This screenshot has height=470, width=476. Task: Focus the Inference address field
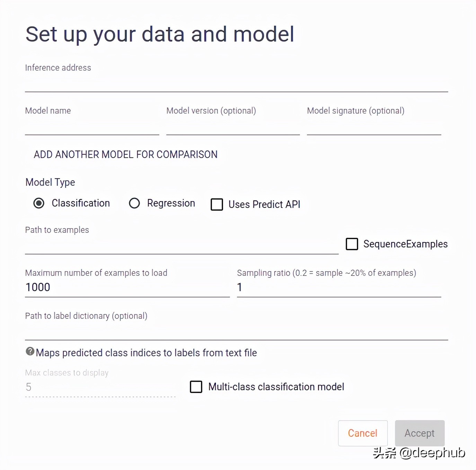point(236,85)
